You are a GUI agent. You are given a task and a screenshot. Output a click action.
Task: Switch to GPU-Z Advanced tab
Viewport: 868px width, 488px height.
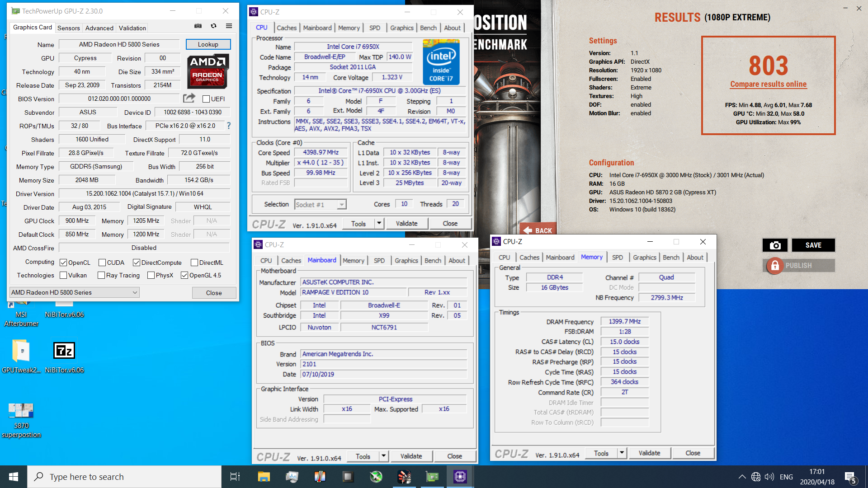pos(99,28)
